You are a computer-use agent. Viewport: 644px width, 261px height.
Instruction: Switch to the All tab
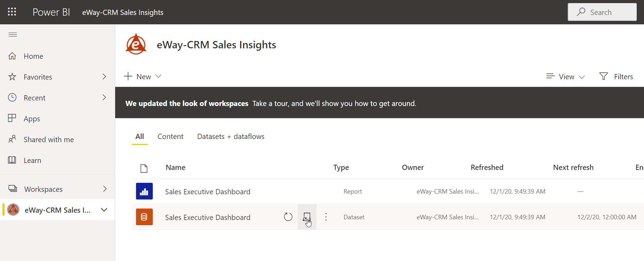click(140, 137)
